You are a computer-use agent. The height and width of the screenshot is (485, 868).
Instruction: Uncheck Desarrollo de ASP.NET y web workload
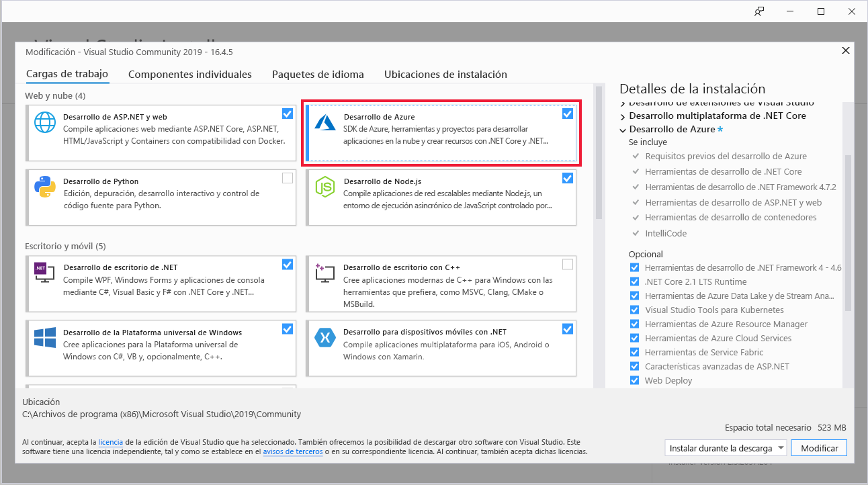tap(288, 114)
